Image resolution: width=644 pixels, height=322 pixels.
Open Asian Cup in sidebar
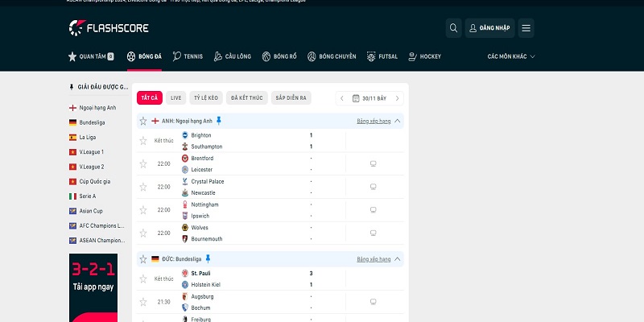coord(86,211)
